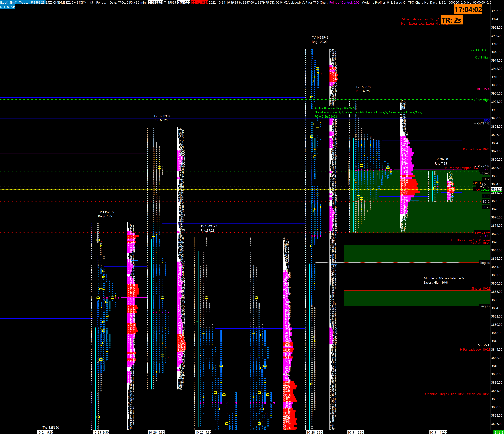Click the 'Trade: 4@3883.25' position label
The height and width of the screenshot is (434, 504).
(x=32, y=2)
